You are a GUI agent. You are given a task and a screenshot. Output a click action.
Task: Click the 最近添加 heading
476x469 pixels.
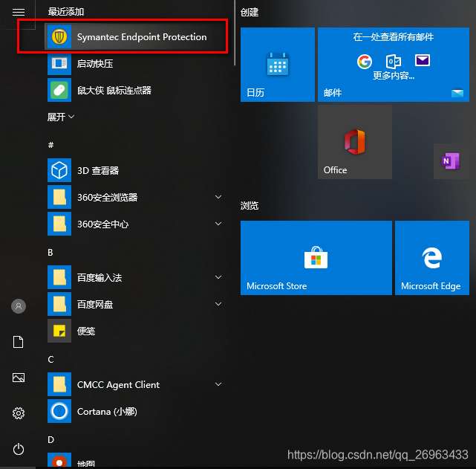(66, 12)
